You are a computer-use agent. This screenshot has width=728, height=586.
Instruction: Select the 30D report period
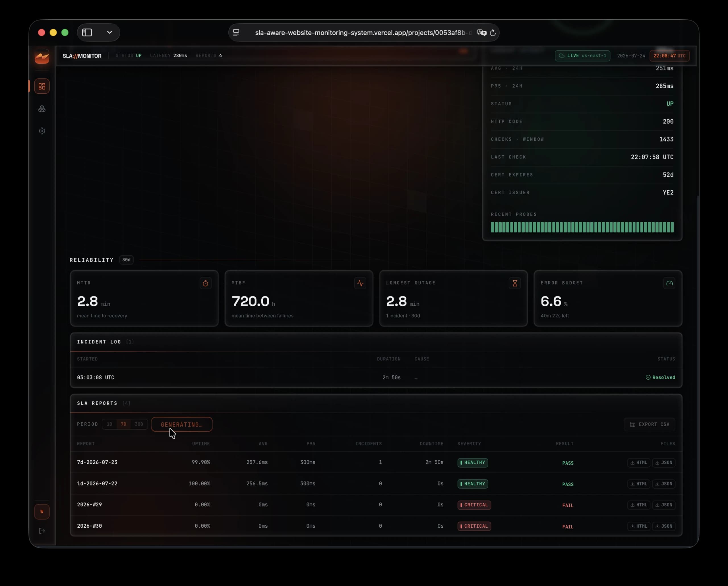[x=139, y=424]
